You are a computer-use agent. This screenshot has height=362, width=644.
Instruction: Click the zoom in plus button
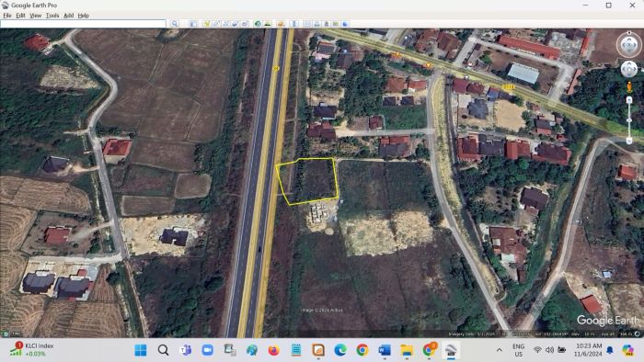click(x=628, y=100)
